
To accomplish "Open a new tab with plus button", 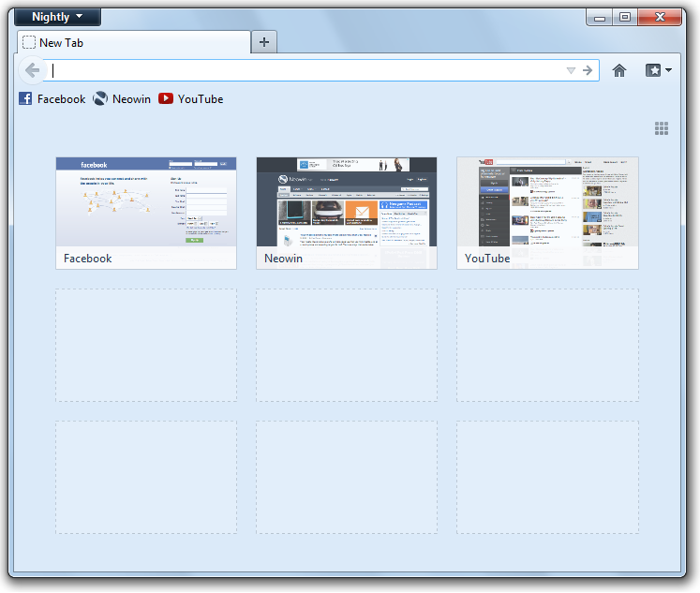I will tap(264, 42).
